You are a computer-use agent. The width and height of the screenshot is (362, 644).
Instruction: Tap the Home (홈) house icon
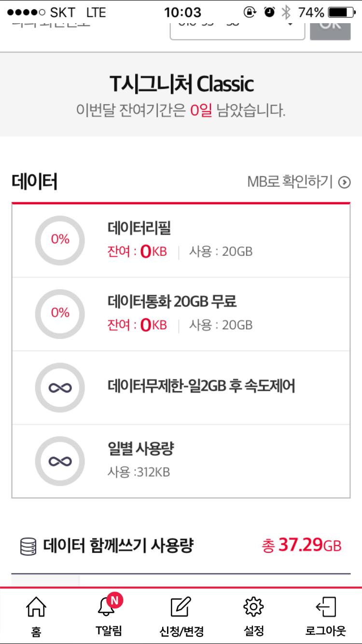(x=36, y=607)
